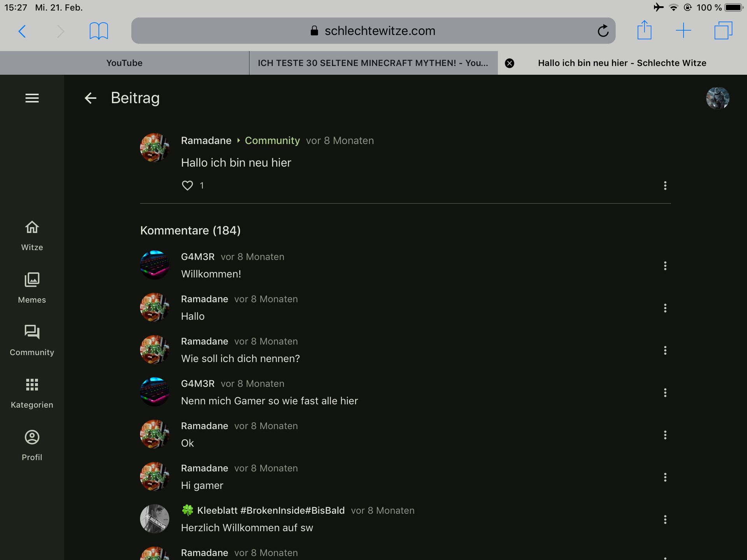Like the post with heart icon
The height and width of the screenshot is (560, 747).
[x=188, y=185]
